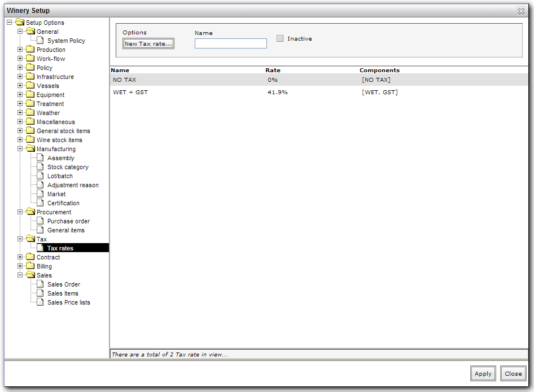Click the Production folder icon
This screenshot has width=534, height=392.
click(30, 49)
